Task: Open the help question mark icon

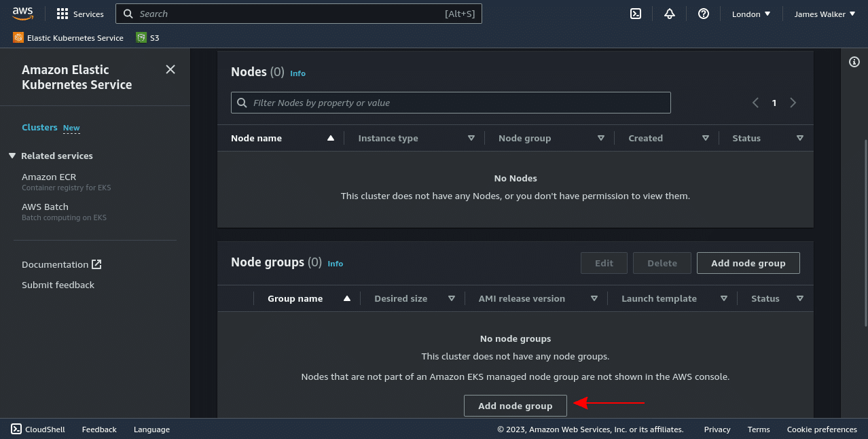Action: coord(704,14)
